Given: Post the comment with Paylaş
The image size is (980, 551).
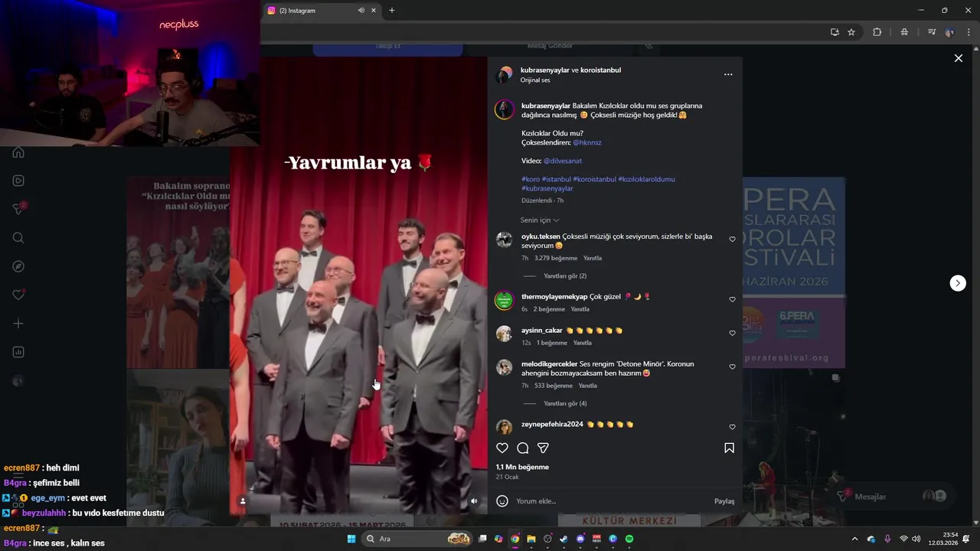Looking at the screenshot, I should pos(724,501).
